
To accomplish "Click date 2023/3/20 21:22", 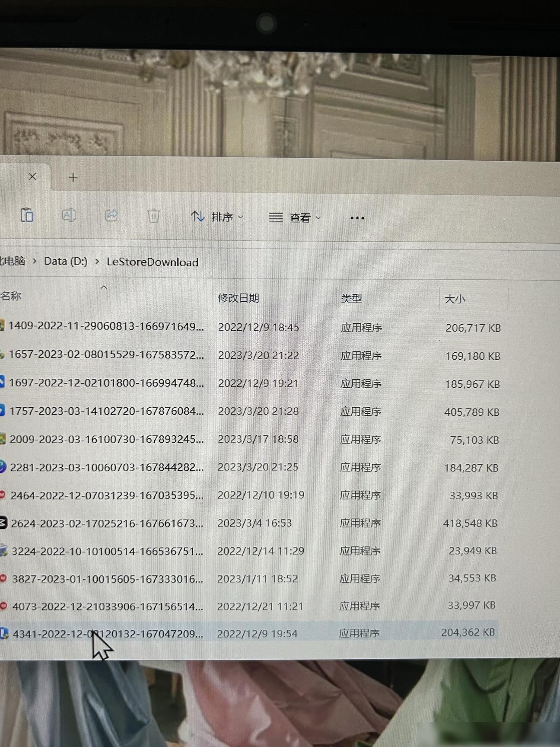I will 258,355.
